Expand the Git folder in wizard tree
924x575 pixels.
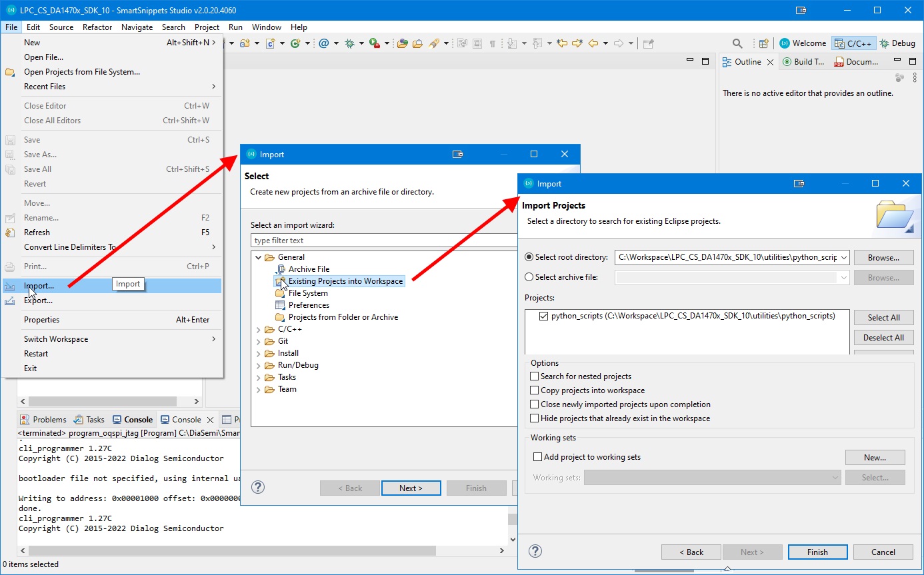tap(259, 341)
